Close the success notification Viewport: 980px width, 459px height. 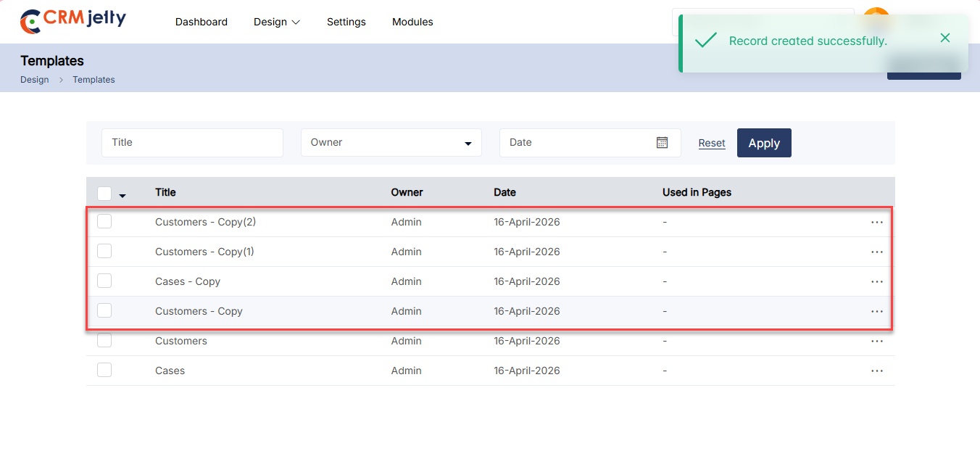point(944,38)
